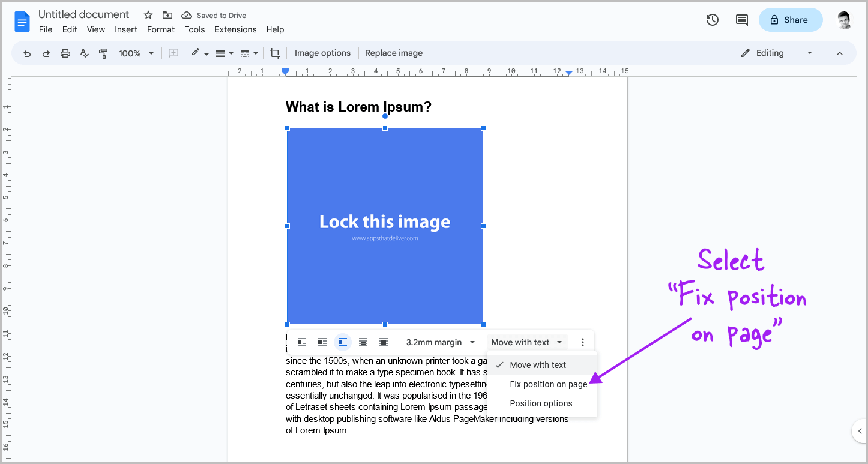Enable In front of text wrapping
868x464 pixels.
(x=384, y=342)
